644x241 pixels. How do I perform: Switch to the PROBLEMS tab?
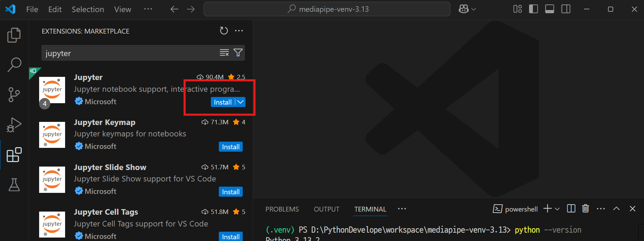282,209
